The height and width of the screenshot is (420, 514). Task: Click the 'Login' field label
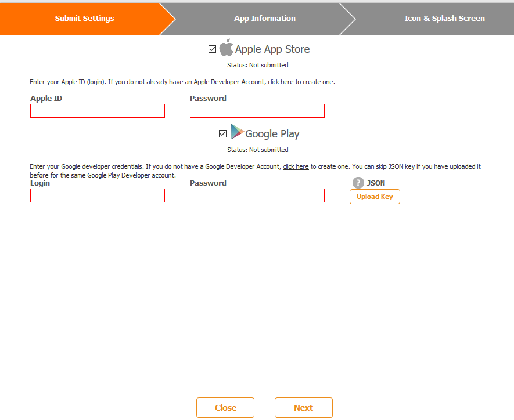pyautogui.click(x=40, y=183)
